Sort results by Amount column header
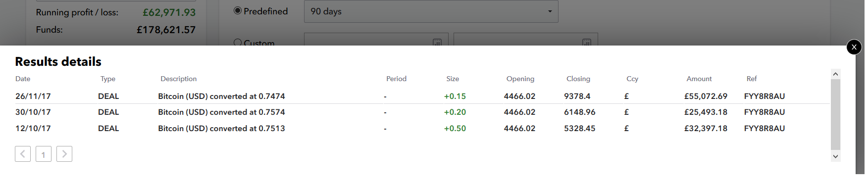Screen dimensions: 868x188 coord(699,79)
